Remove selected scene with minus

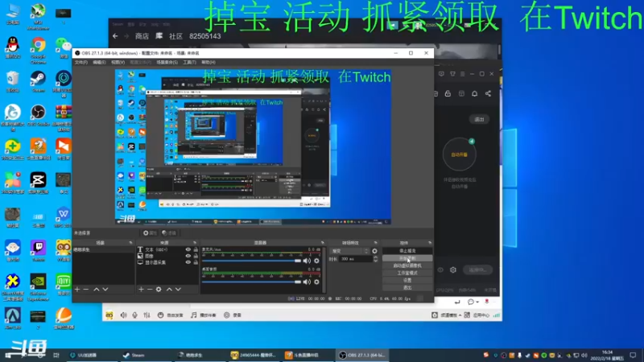pos(86,290)
